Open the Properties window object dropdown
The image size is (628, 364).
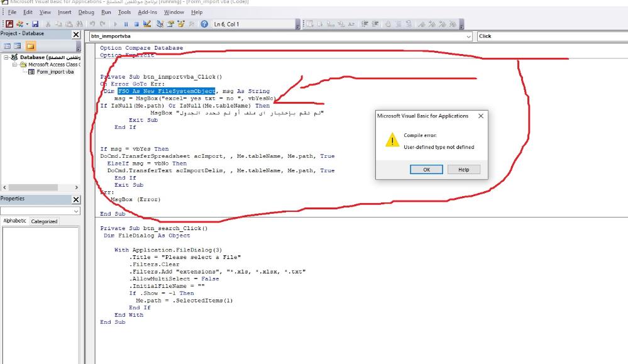(x=77, y=211)
